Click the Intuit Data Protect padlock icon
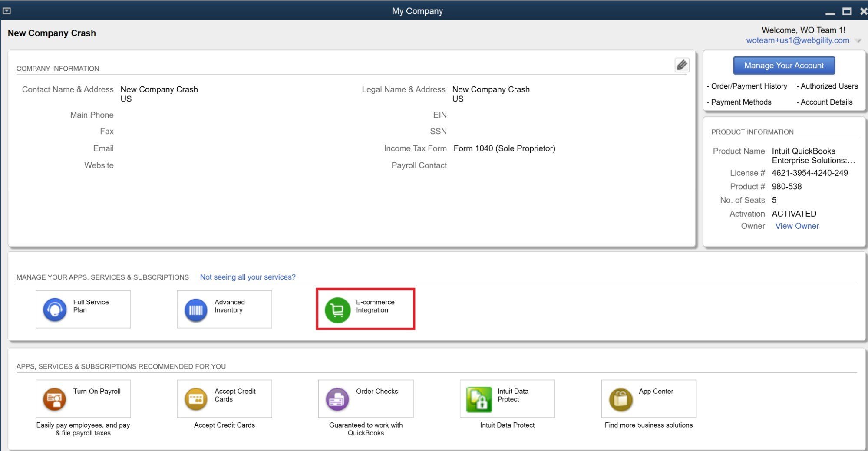Image resolution: width=868 pixels, height=451 pixels. click(479, 399)
